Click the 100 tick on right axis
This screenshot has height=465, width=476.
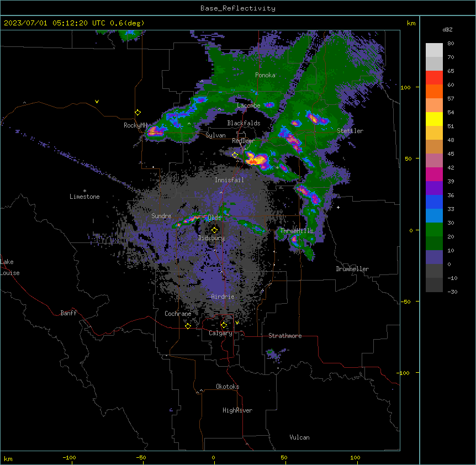(405, 87)
